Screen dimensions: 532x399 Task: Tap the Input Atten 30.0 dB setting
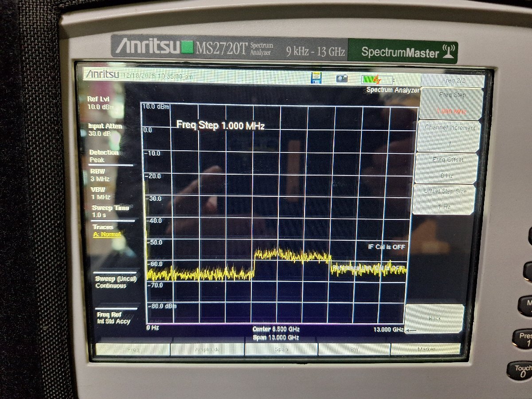coord(105,130)
